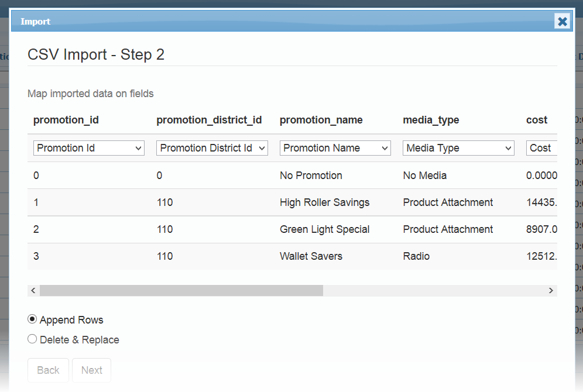Click the promotion_id column header
The image size is (583, 392).
[x=66, y=120]
